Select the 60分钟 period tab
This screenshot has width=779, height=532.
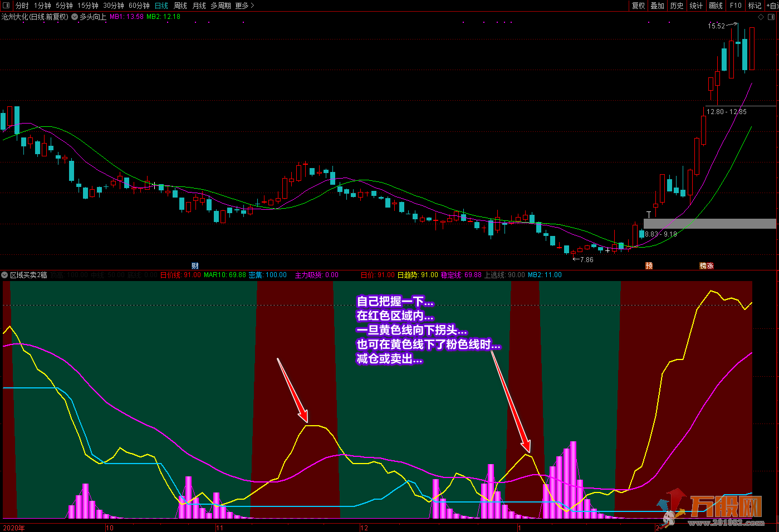139,6
